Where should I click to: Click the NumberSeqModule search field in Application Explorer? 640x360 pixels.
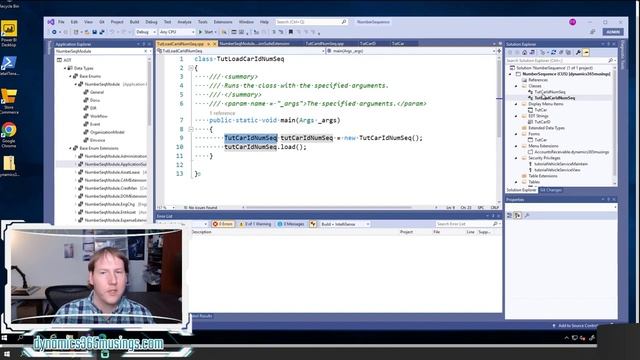click(99, 51)
